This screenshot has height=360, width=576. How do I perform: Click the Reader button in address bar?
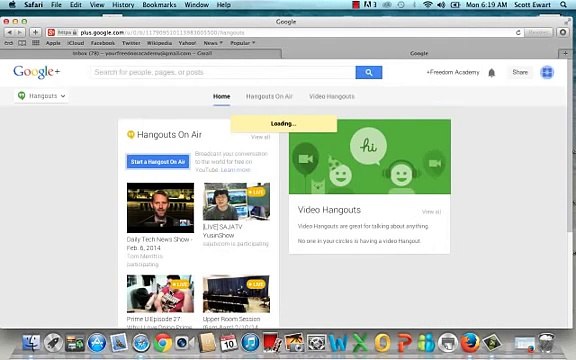pos(537,32)
